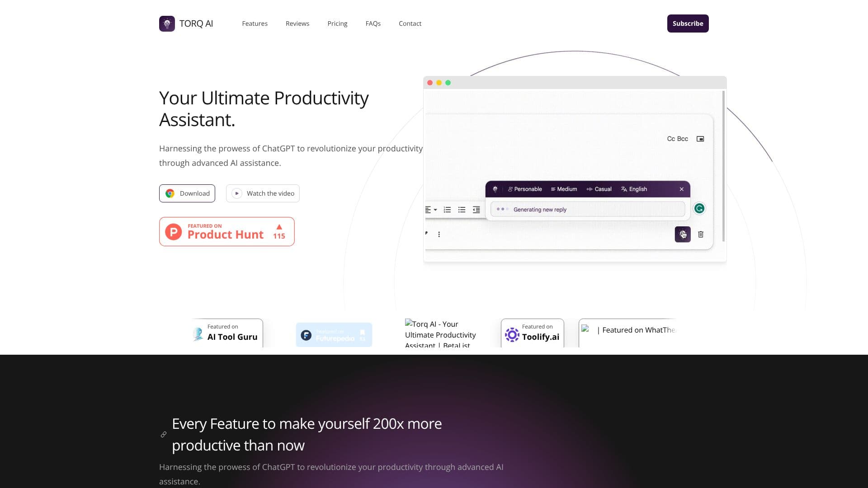Click the Subscribe button

688,23
